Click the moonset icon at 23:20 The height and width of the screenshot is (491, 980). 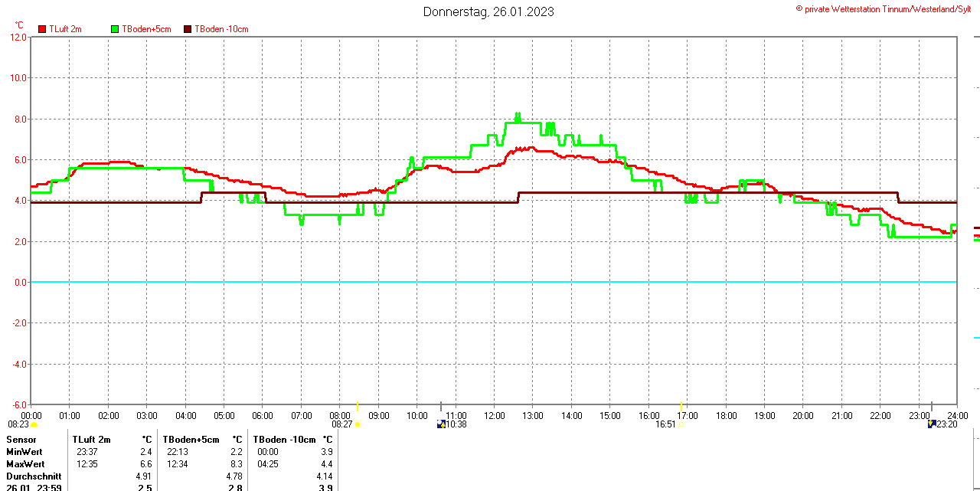pos(932,424)
